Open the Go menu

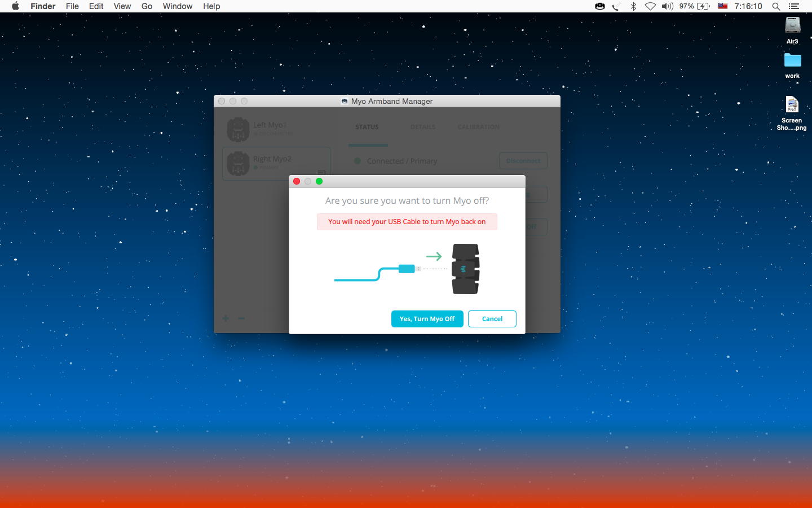(x=147, y=6)
